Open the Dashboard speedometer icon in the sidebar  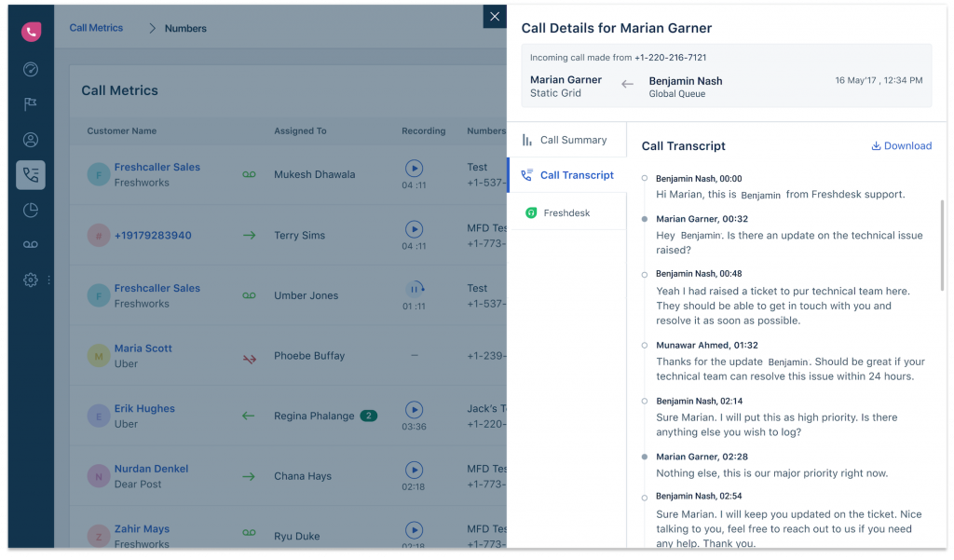point(31,69)
